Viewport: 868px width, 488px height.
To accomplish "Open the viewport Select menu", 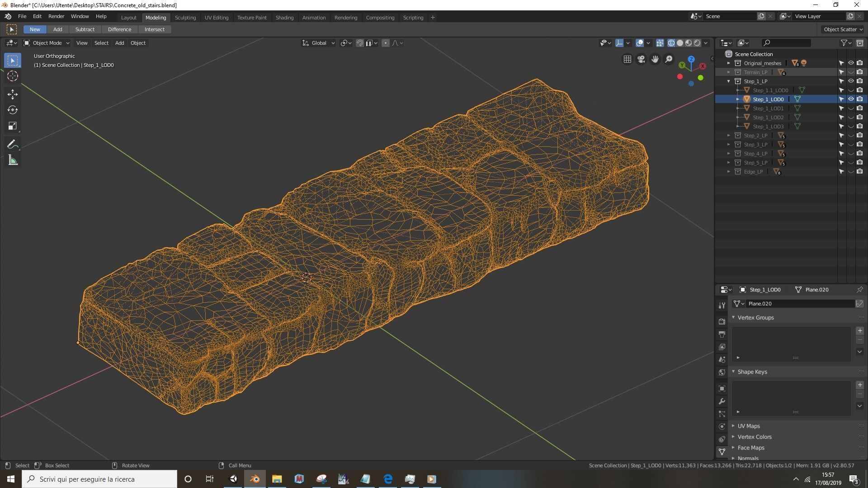I will pos(101,43).
